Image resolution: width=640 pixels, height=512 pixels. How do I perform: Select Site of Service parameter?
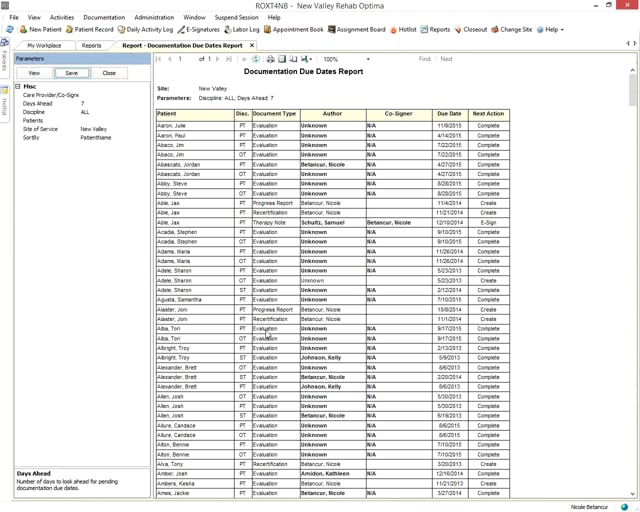coord(82,129)
